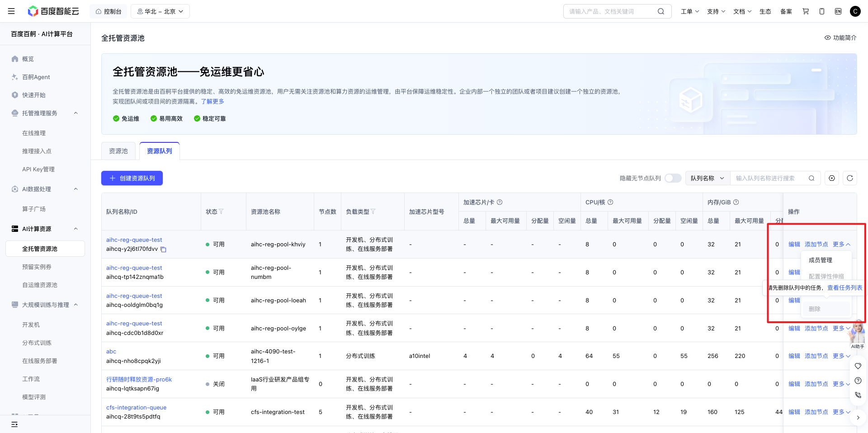This screenshot has height=433, width=868.
Task: Open cfs-integration-queue link
Action: (x=137, y=407)
